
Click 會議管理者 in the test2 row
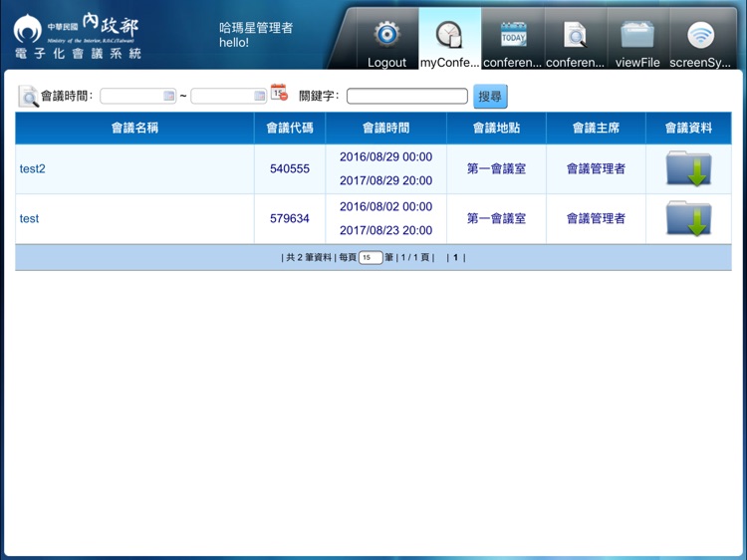pos(596,168)
